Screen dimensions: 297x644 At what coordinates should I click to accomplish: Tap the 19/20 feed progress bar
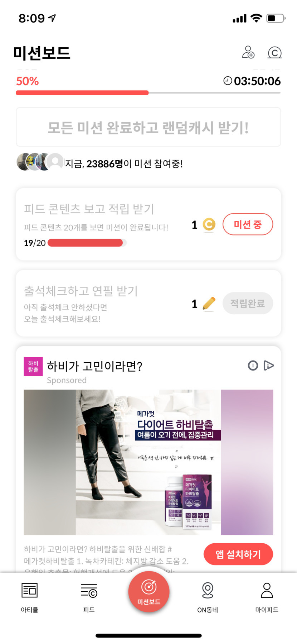(x=87, y=243)
